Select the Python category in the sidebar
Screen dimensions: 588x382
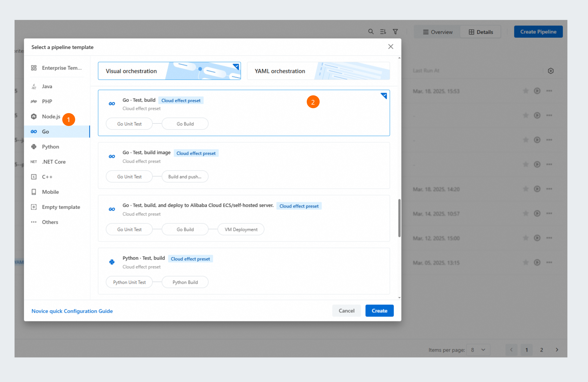tap(50, 146)
